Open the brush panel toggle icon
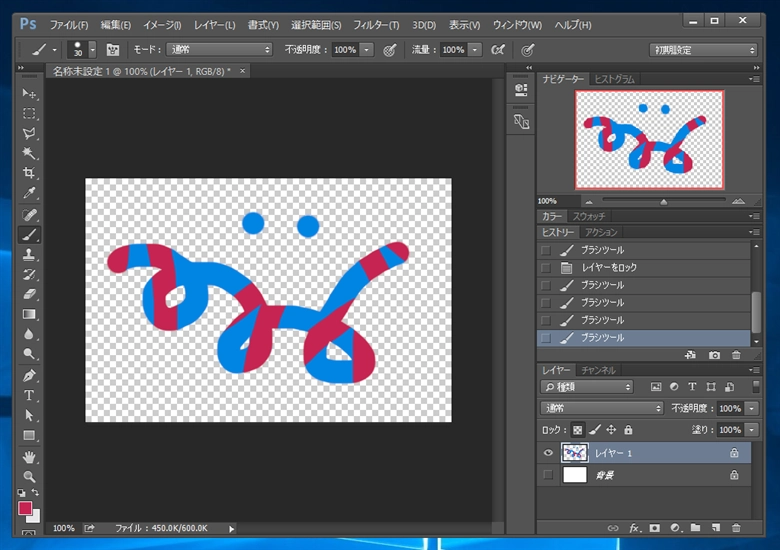This screenshot has width=780, height=550. tap(113, 50)
